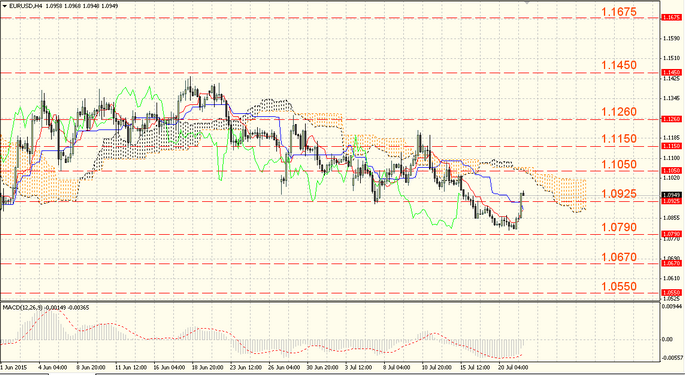Select the dashed red line at 1.1050

point(330,171)
